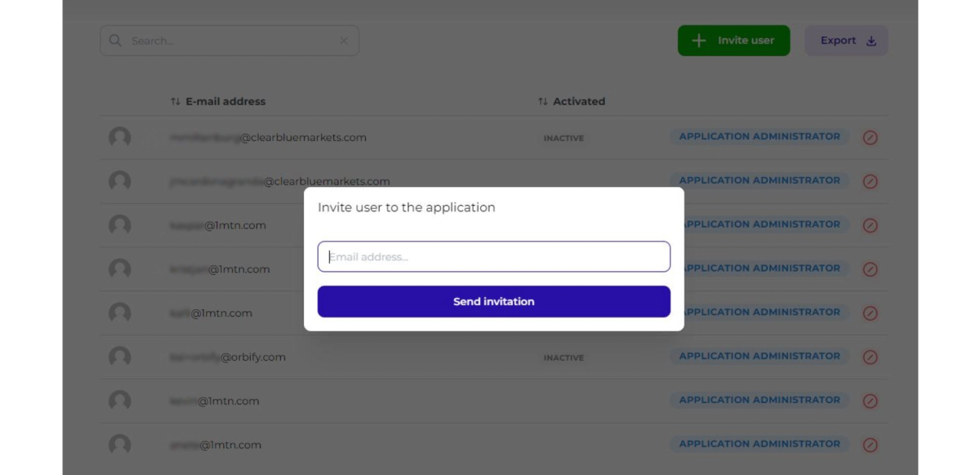
Task: Revoke access icon for first clearbluemarkets.com user
Action: [x=871, y=137]
